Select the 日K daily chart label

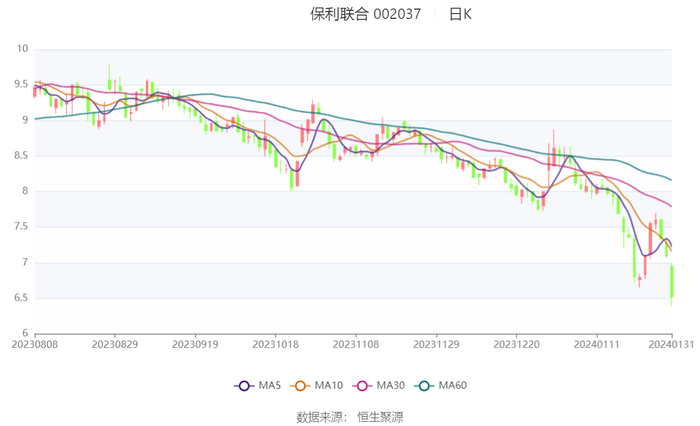pos(460,14)
